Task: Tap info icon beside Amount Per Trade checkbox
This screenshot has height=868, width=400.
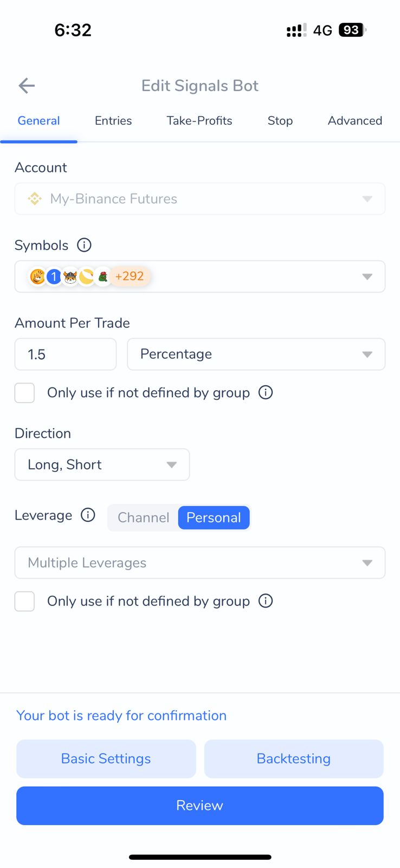Action: (x=266, y=392)
